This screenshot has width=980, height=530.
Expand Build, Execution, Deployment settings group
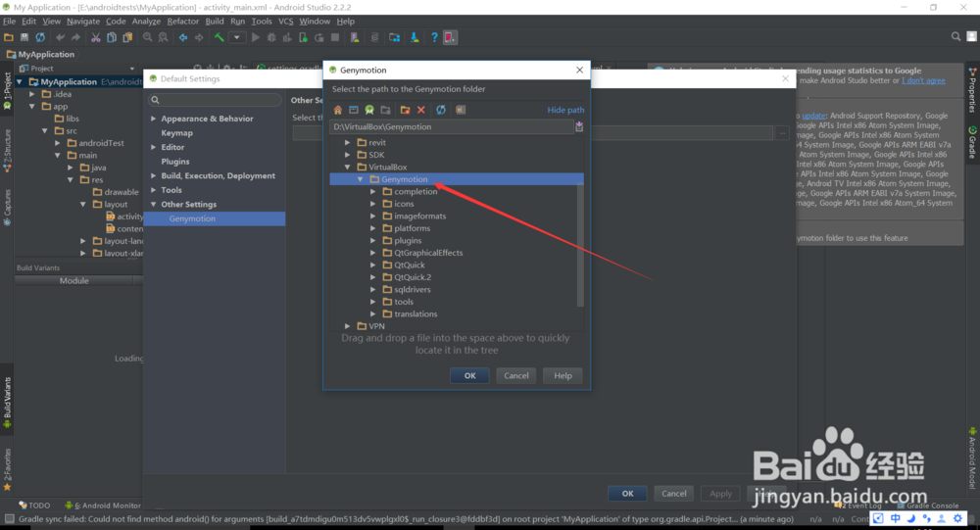[x=154, y=175]
